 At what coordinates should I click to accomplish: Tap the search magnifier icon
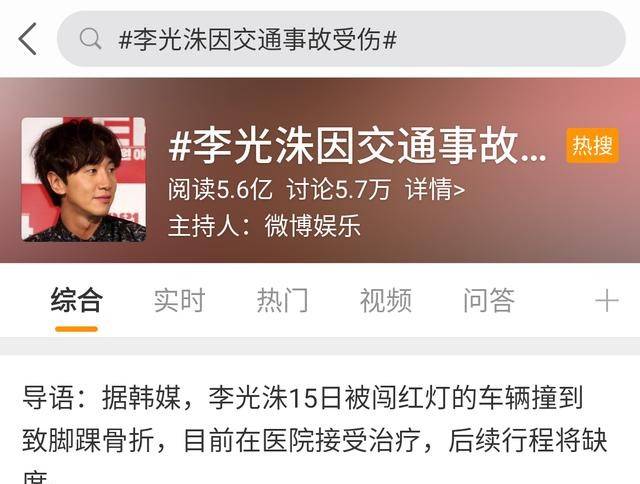(x=90, y=39)
